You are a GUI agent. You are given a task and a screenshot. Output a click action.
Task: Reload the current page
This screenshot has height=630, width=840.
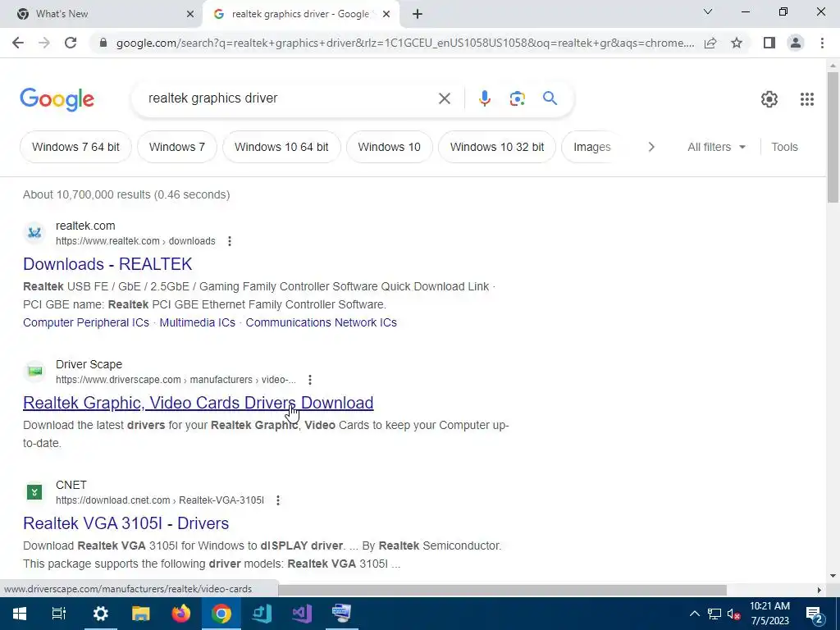click(x=71, y=43)
